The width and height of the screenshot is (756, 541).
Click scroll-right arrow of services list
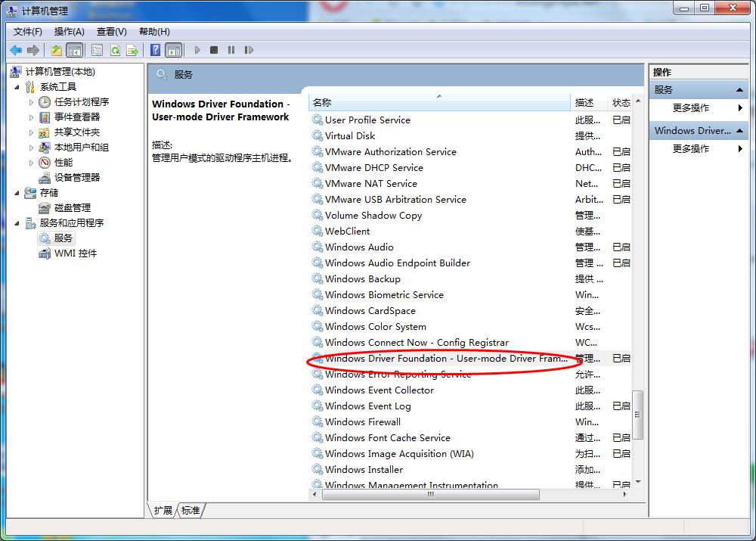[625, 494]
